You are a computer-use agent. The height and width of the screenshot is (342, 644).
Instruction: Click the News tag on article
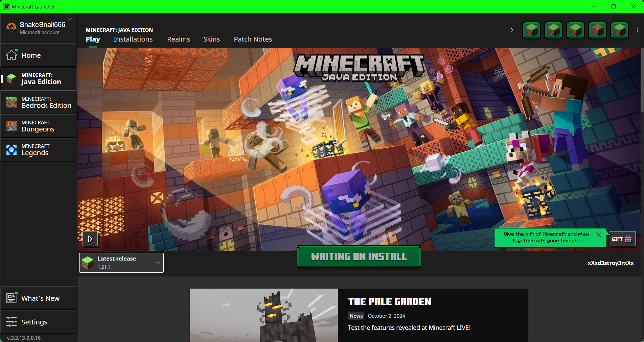[x=356, y=316]
